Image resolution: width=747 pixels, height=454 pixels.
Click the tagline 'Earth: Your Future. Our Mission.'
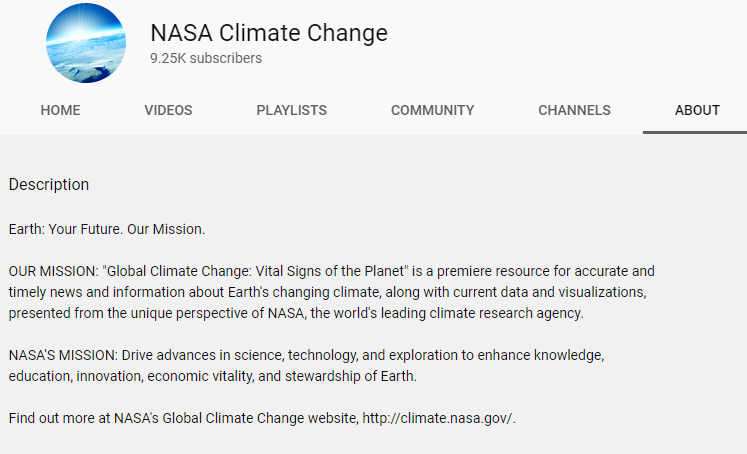pos(106,229)
